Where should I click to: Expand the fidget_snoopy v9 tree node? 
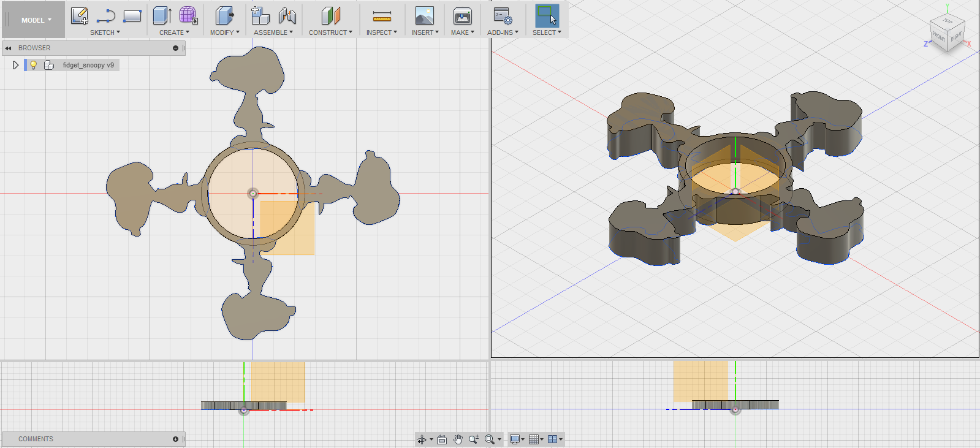pos(15,65)
